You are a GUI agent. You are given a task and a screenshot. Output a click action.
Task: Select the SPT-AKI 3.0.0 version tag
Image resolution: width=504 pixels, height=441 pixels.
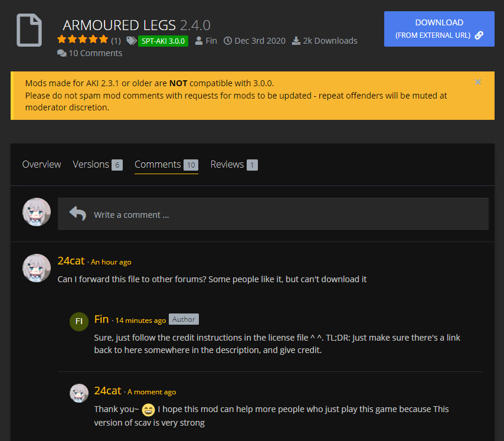(x=163, y=41)
